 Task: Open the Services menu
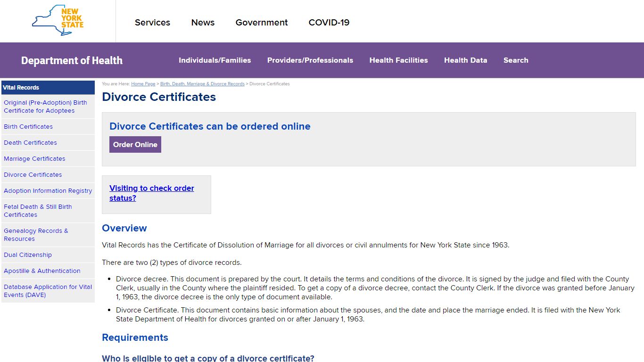click(x=152, y=23)
